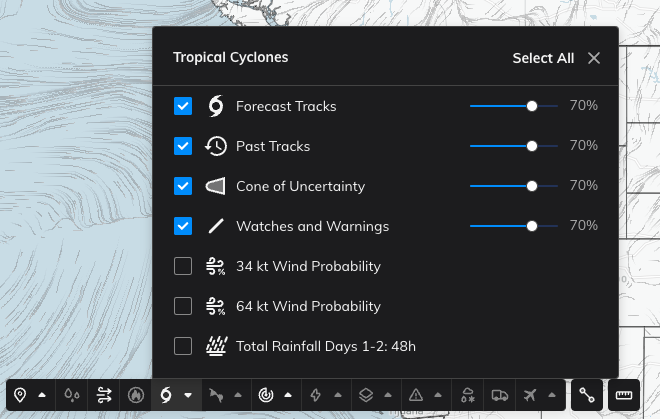Toggle the wind flow layer icon
Screen dimensions: 660x419
click(x=104, y=395)
